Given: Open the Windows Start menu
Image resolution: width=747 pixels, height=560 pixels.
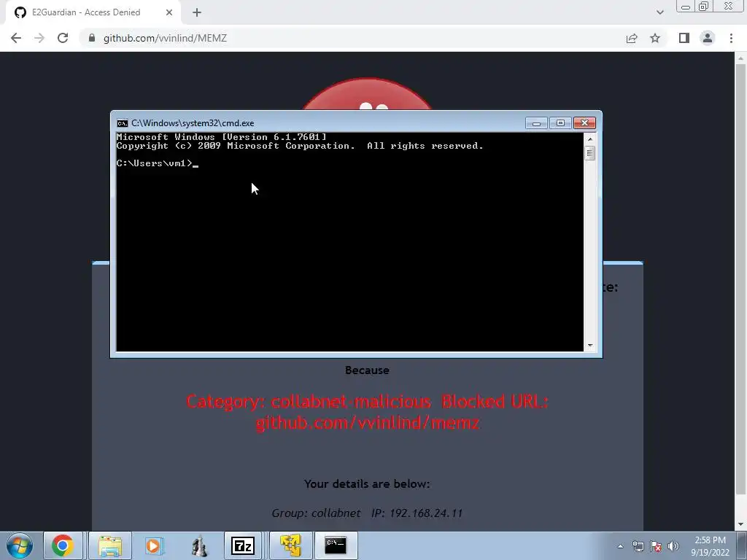Looking at the screenshot, I should (20, 546).
